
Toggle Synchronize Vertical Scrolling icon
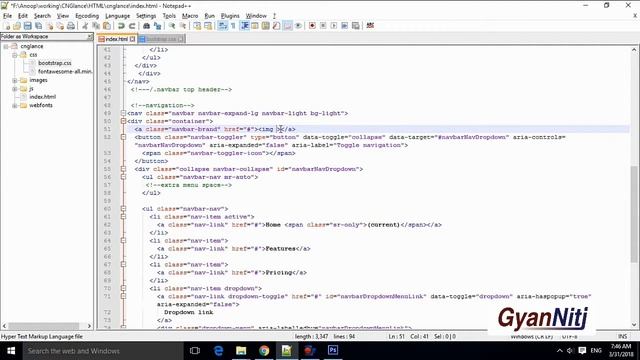197,26
